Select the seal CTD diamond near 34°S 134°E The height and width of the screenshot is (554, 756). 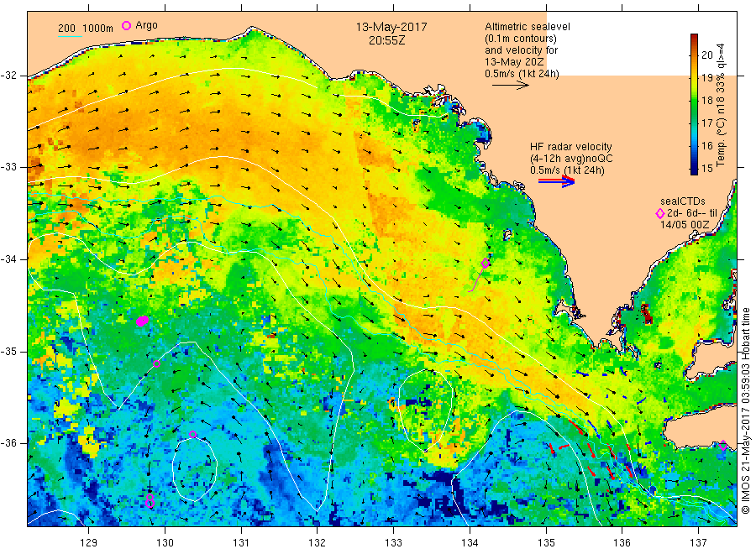(x=486, y=263)
